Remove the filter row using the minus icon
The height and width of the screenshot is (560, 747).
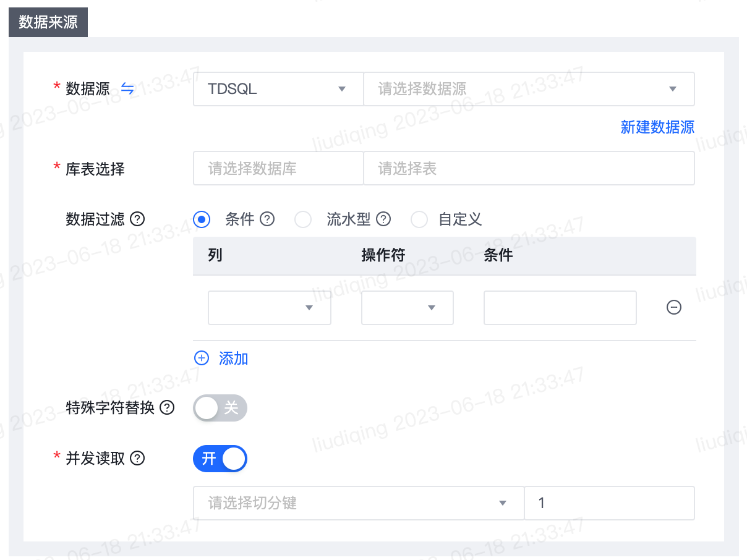[673, 307]
